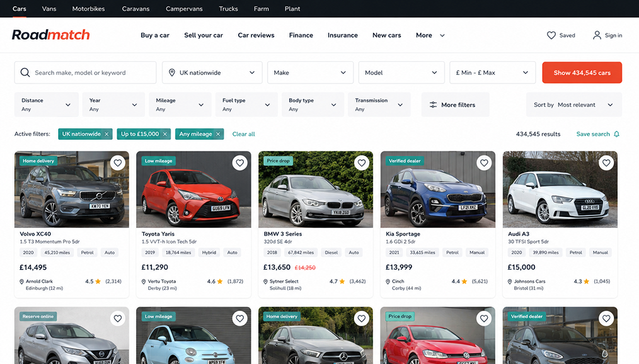Open Buy a car menu

155,35
